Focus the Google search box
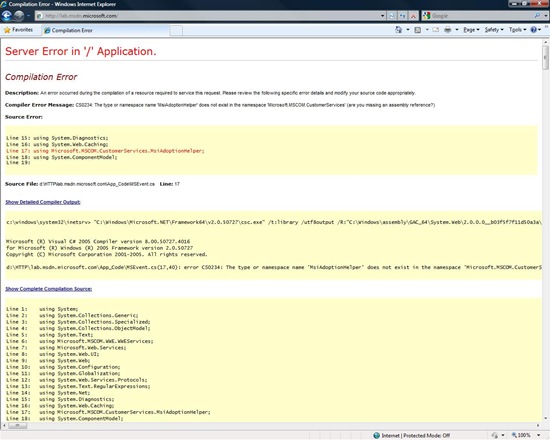 (x=481, y=16)
